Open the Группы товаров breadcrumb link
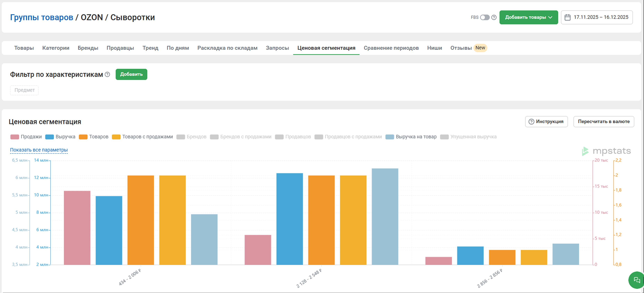The height and width of the screenshot is (293, 644). coord(42,17)
